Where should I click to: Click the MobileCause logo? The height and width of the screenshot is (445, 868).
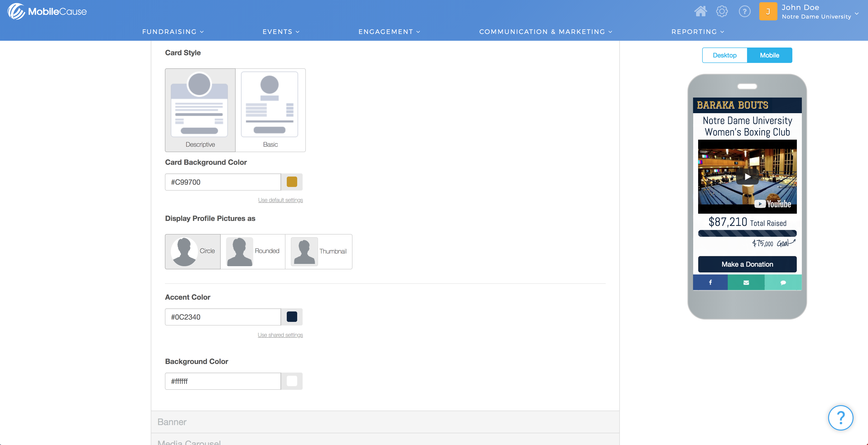click(47, 12)
